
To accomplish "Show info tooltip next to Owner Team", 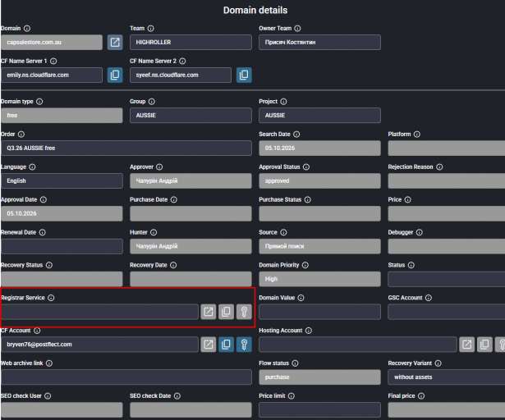I will coord(297,29).
